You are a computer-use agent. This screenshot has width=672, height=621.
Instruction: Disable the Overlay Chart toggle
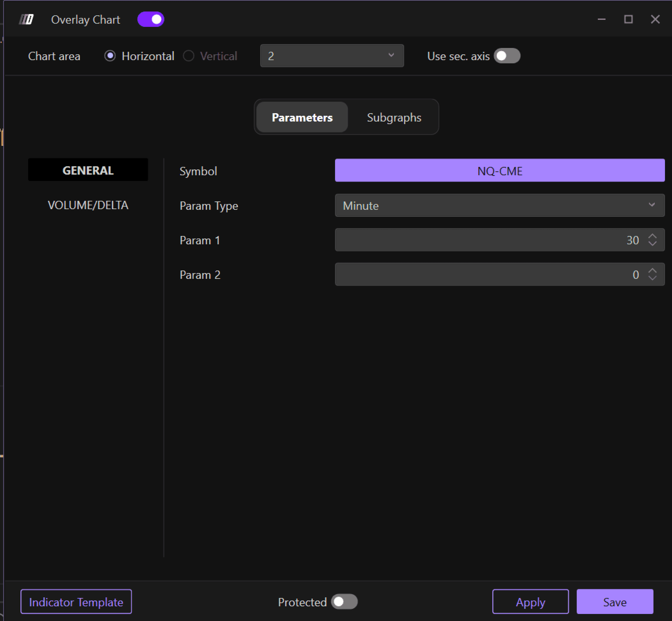tap(151, 20)
